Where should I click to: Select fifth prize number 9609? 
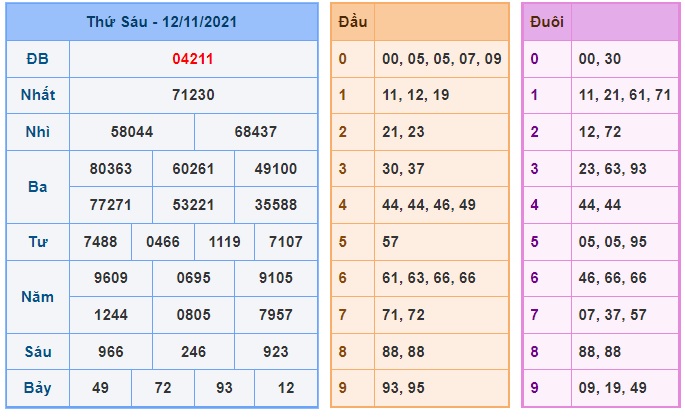[x=111, y=277]
